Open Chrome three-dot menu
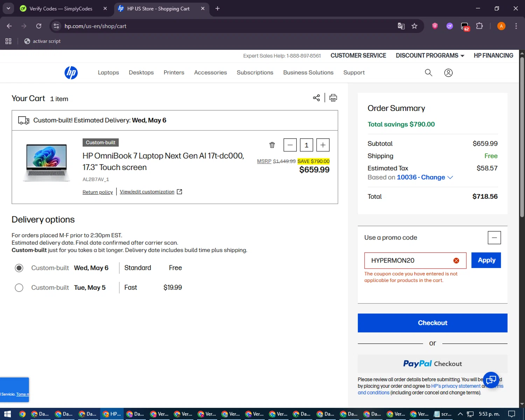 pyautogui.click(x=516, y=26)
